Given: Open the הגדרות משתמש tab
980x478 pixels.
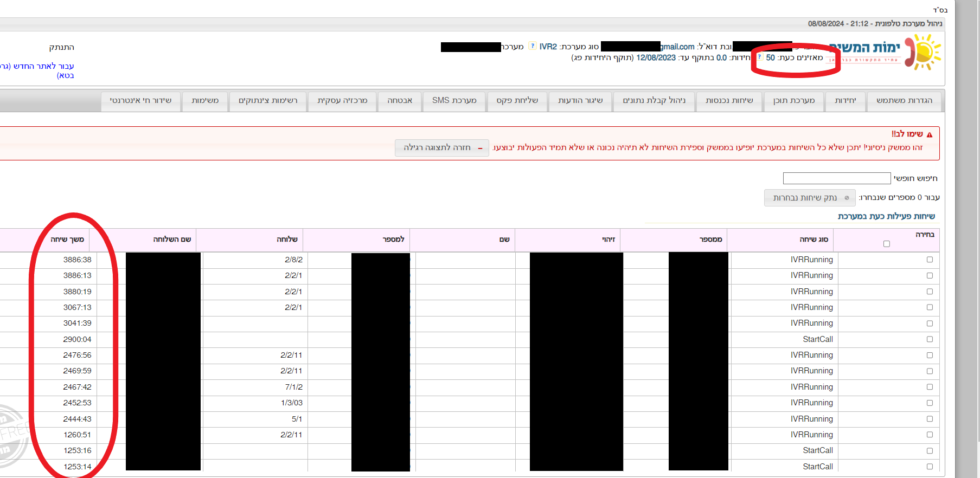Looking at the screenshot, I should coord(904,101).
